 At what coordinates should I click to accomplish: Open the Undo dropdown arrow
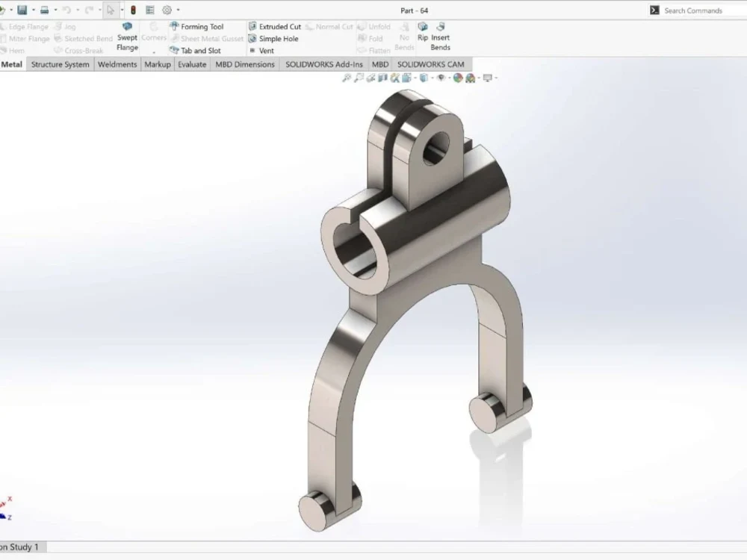(x=78, y=10)
